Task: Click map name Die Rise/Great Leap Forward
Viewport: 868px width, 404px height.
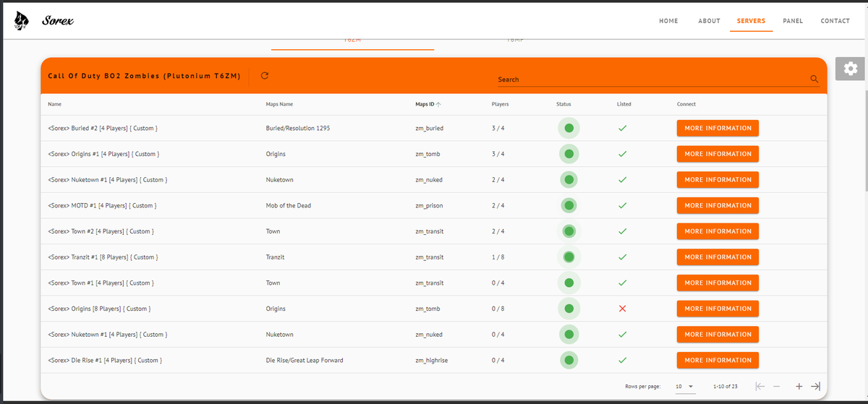Action: tap(305, 360)
